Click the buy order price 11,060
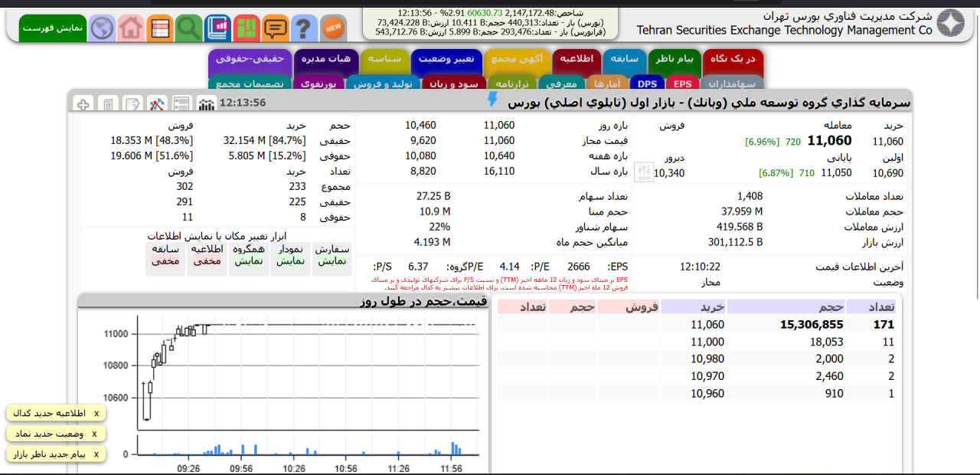Viewport: 980px width, 475px height. (707, 325)
